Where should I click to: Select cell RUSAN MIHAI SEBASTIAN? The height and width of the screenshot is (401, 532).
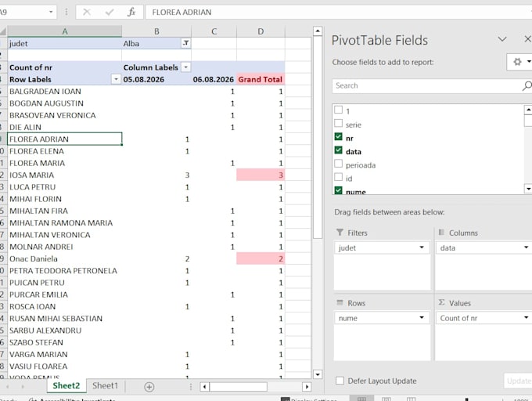click(64, 319)
